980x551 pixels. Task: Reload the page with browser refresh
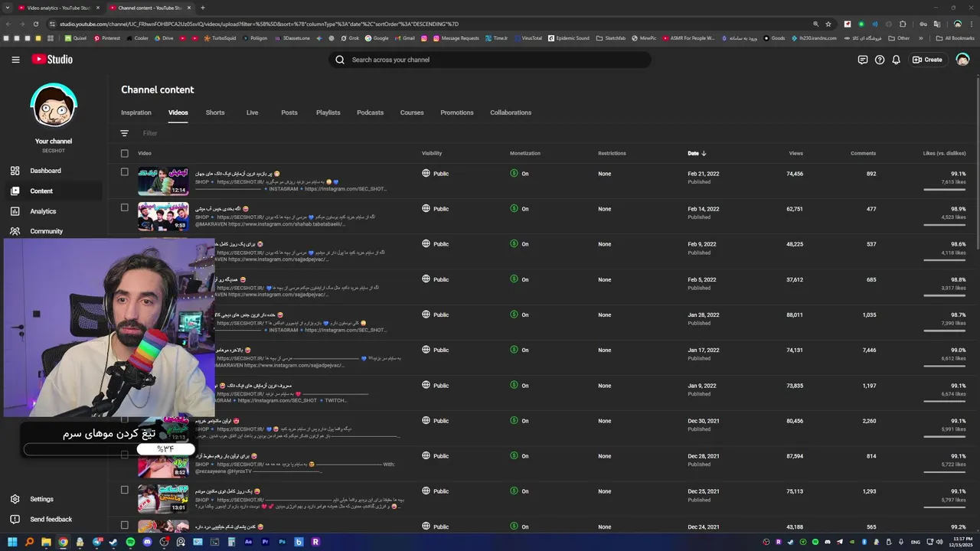coord(35,24)
